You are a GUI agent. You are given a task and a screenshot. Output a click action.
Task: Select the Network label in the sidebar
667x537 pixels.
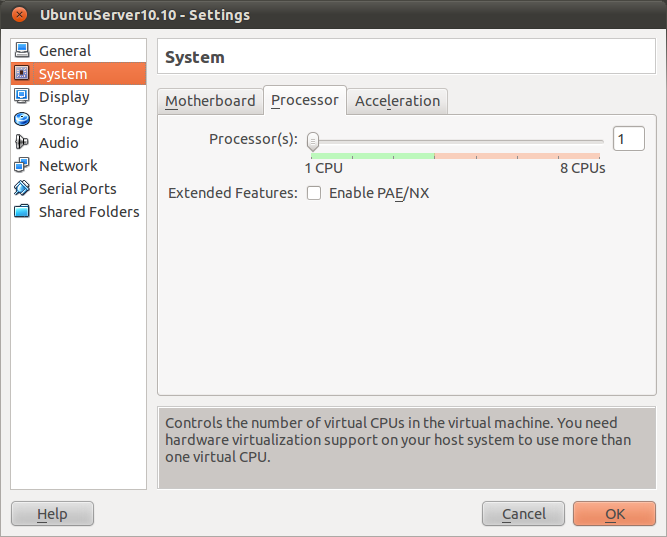68,166
